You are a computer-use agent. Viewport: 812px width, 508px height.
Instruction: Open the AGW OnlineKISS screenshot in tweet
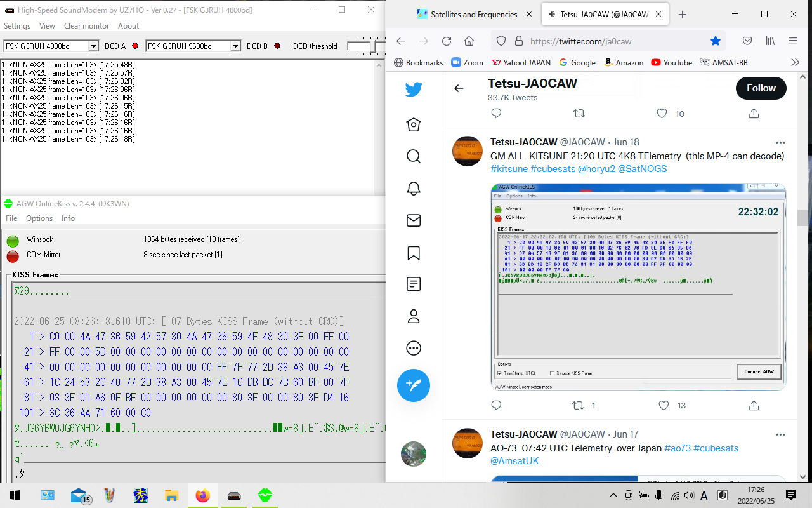[x=638, y=286]
